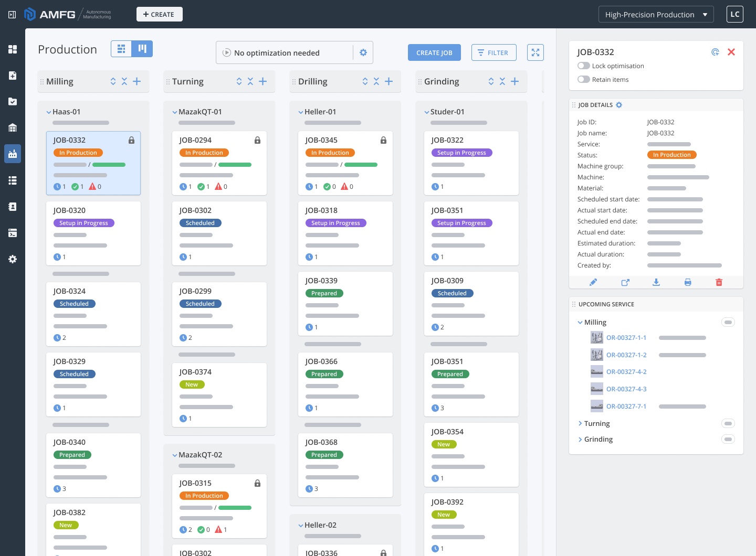Click the CREATE JOB button
756x556 pixels.
coord(434,52)
